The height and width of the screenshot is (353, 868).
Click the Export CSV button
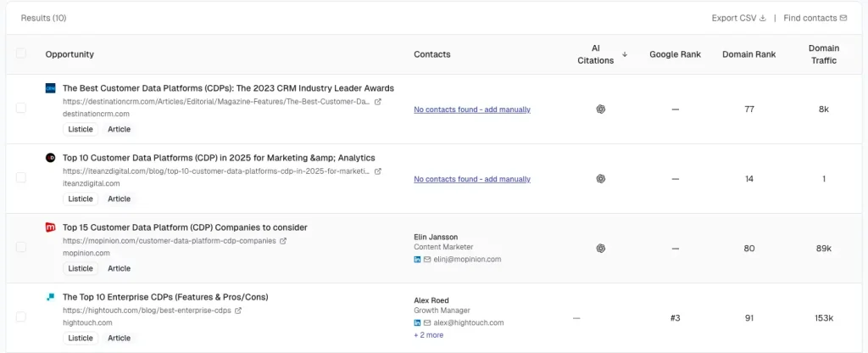click(739, 19)
